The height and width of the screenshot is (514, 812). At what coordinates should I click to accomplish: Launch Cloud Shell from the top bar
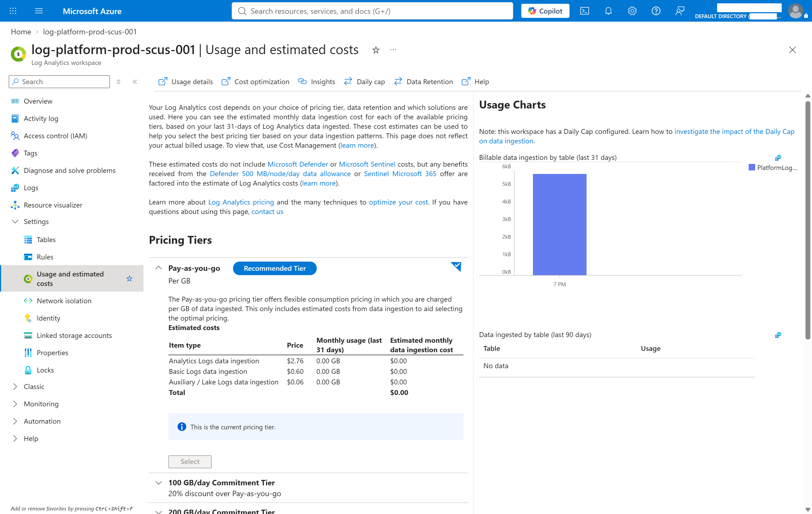coord(584,11)
